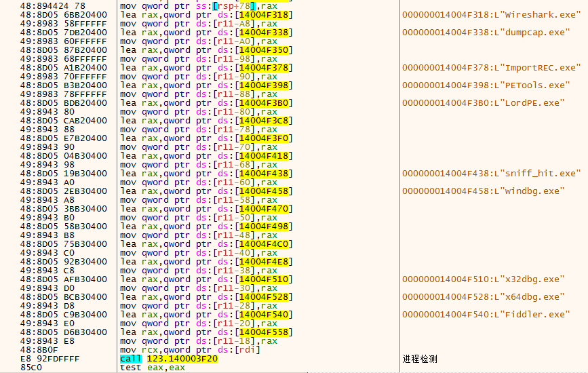
Task: Select opcode bytes 48:8D05 6BB20400
Action: click(x=64, y=15)
